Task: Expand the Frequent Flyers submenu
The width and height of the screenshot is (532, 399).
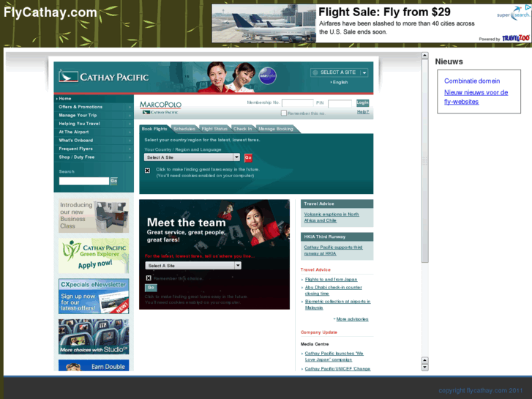Action: 130,149
